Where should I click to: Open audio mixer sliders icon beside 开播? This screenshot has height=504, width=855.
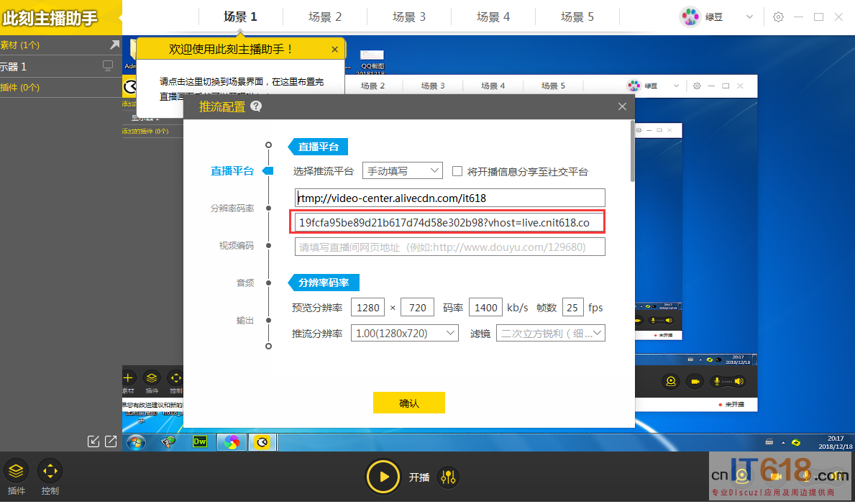(447, 477)
